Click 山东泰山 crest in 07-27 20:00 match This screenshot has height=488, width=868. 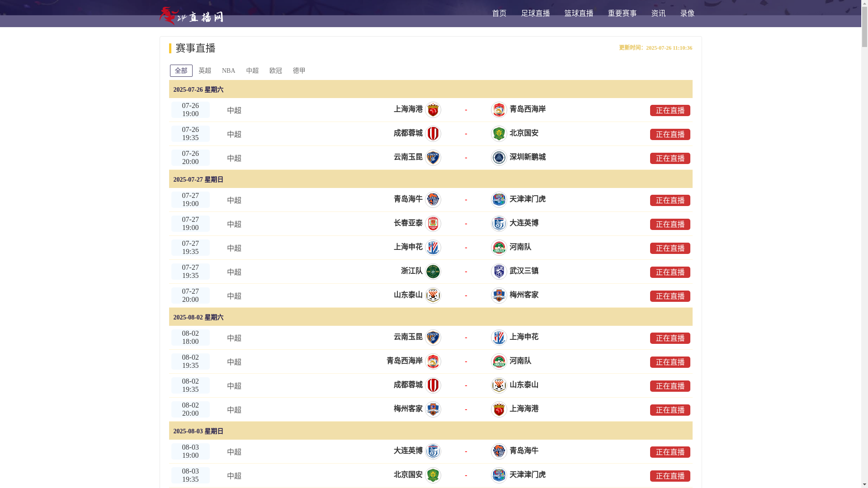click(433, 296)
